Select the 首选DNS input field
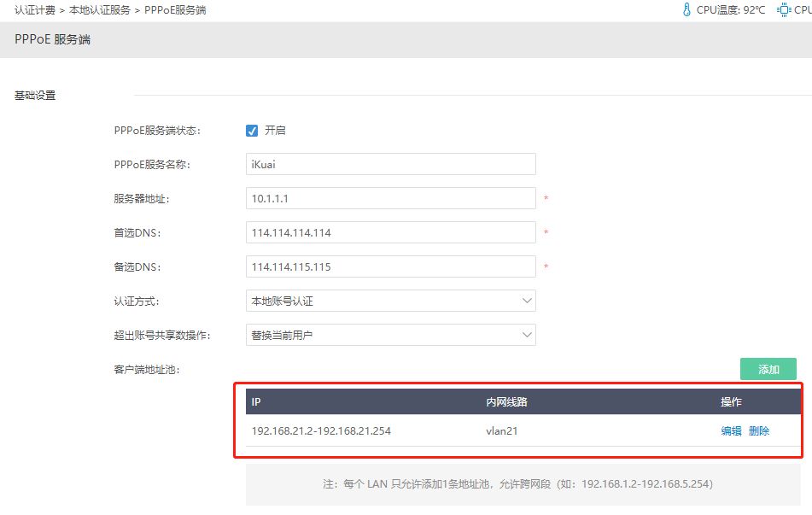The height and width of the screenshot is (515, 812). (390, 232)
